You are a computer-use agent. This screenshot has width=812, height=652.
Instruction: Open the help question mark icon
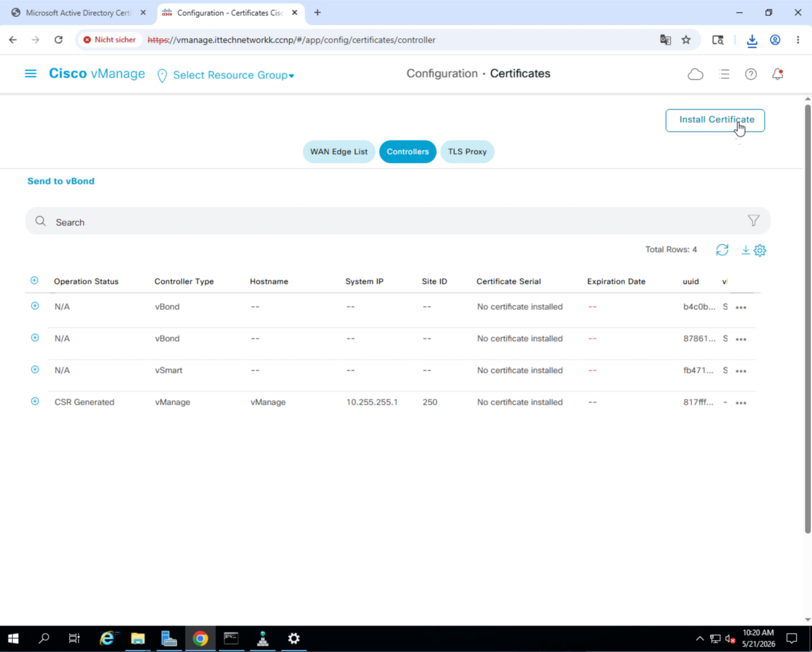[751, 74]
